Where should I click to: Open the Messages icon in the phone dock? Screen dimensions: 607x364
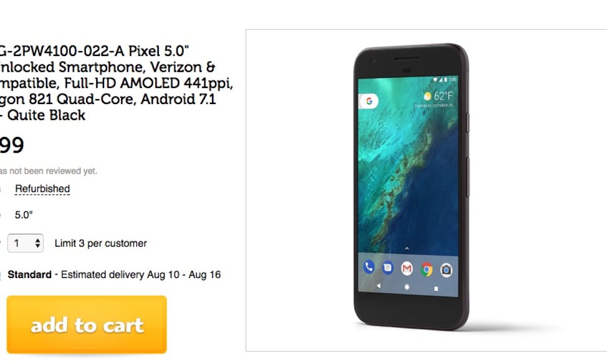pyautogui.click(x=387, y=268)
